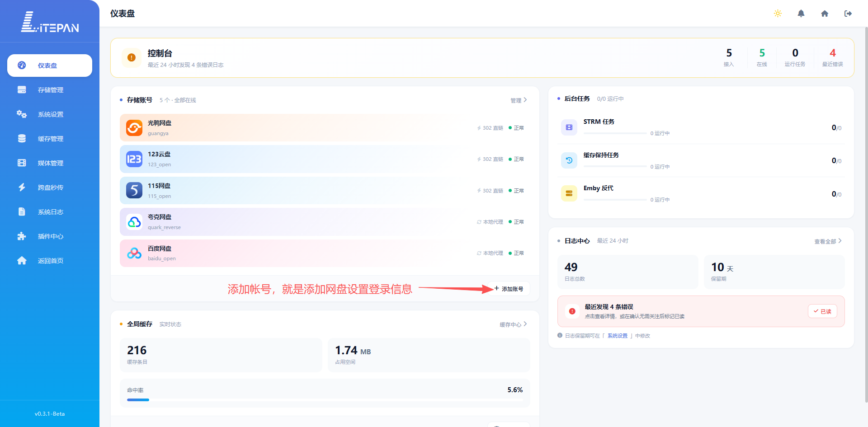Image resolution: width=868 pixels, height=427 pixels.
Task: Open 查看全部 in 日志中心
Action: [828, 241]
